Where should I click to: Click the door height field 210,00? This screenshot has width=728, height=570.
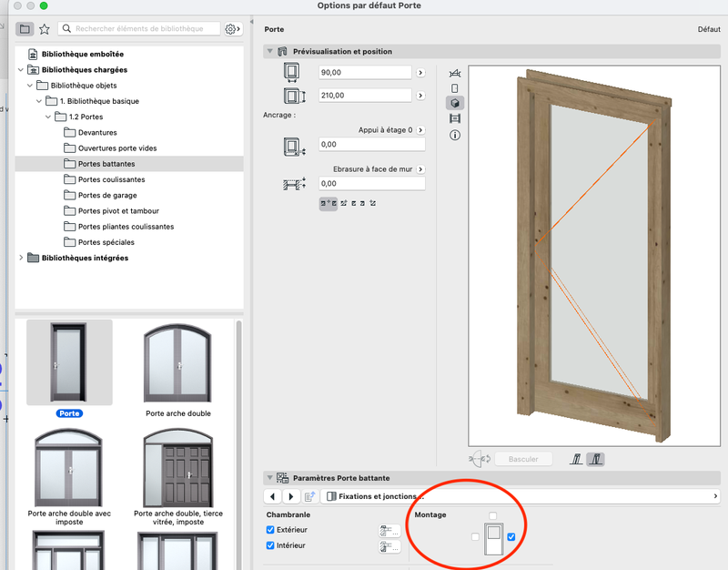pos(365,96)
